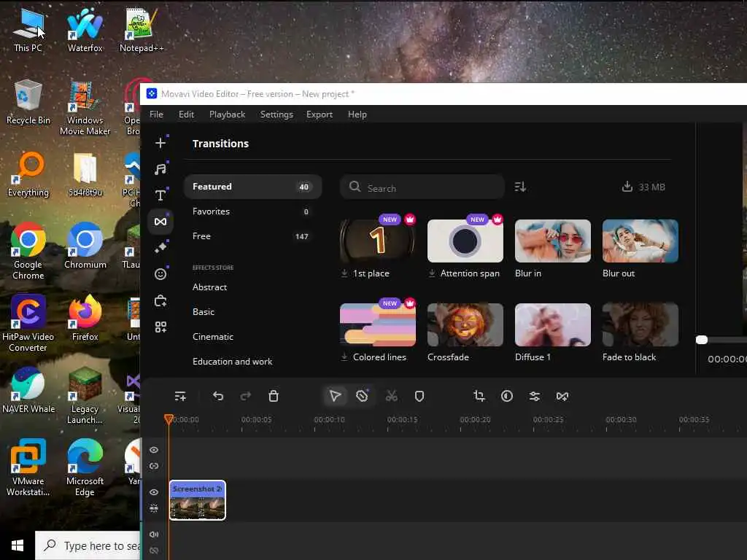
Task: Open the Stickers smiley sidebar tab
Action: [160, 274]
